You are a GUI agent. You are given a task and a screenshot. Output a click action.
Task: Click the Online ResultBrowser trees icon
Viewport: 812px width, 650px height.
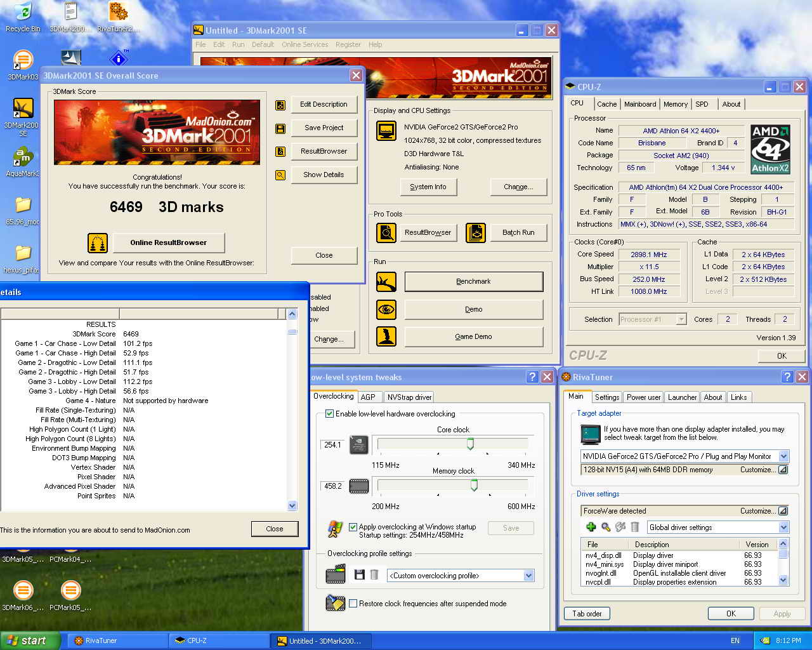[x=98, y=242]
